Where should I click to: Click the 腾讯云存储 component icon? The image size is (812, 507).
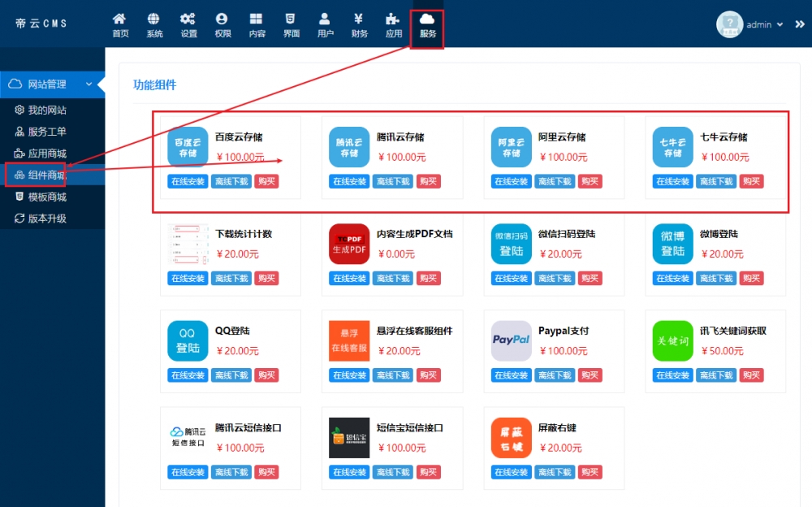pos(349,147)
